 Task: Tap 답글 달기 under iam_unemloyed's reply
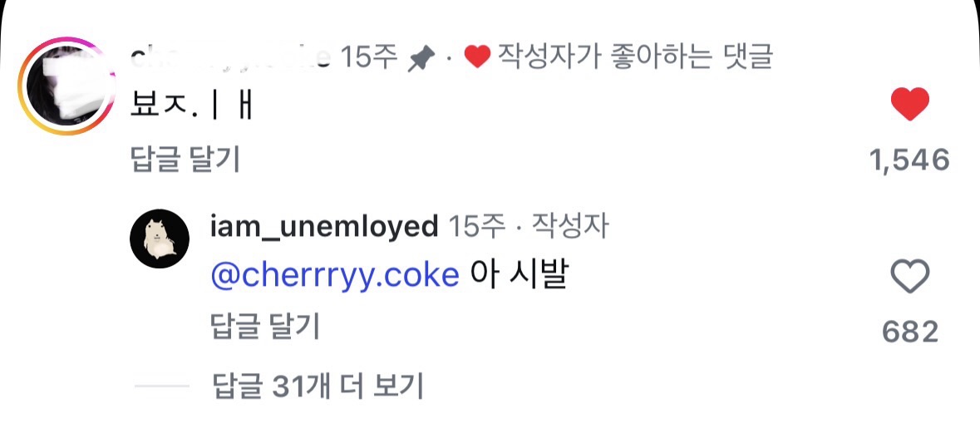pyautogui.click(x=265, y=327)
